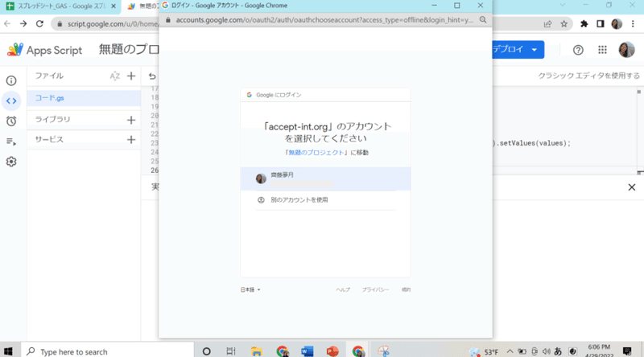The width and height of the screenshot is (644, 357).
Task: Open the language dropdown 日本語
Action: coord(250,289)
